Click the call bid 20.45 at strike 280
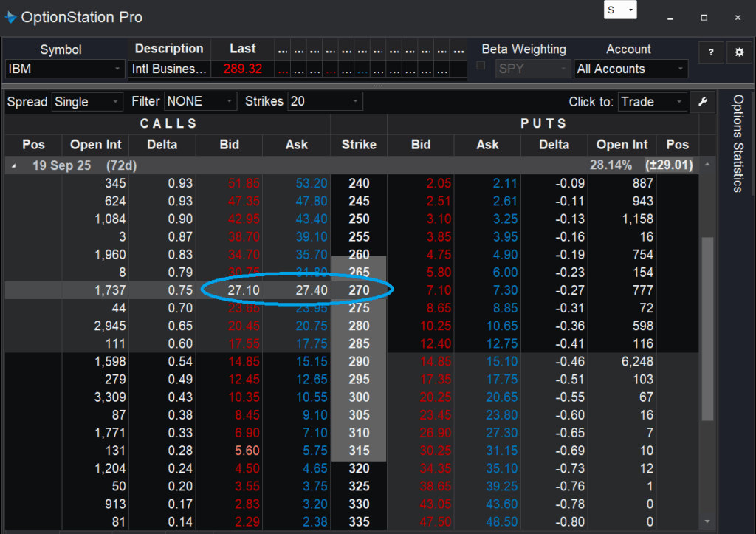The image size is (756, 534). (x=244, y=326)
